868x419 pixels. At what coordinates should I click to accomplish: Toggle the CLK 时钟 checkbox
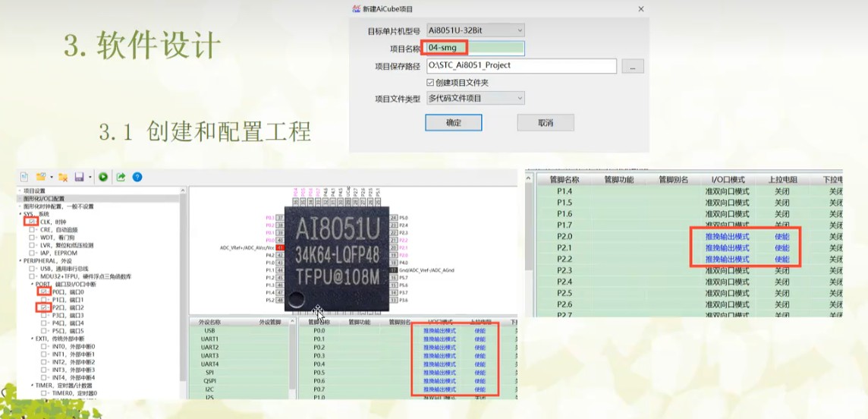coord(33,222)
